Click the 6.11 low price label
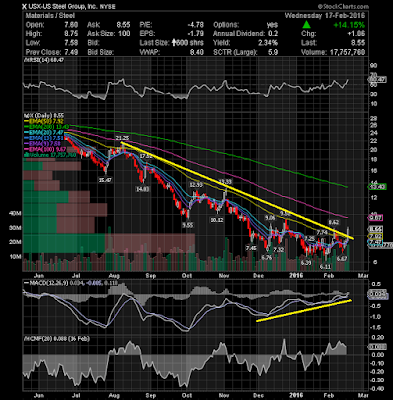The height and width of the screenshot is (400, 393). 325,267
